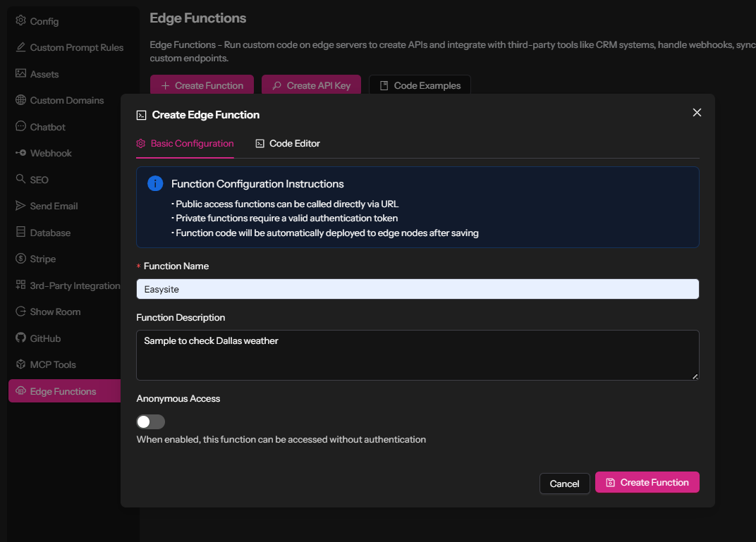This screenshot has width=756, height=542.
Task: Switch to the Code Editor tab
Action: point(288,143)
